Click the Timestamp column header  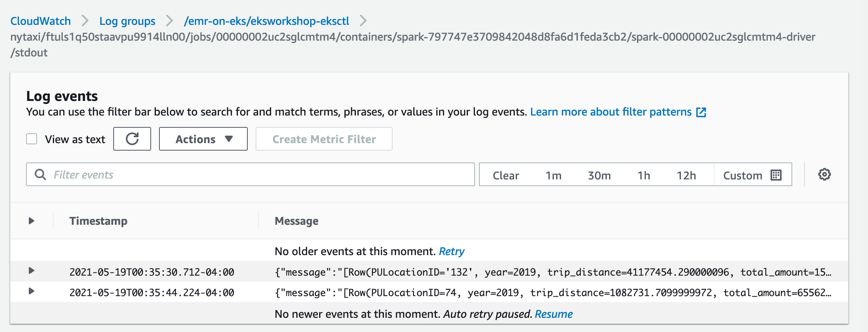[98, 221]
